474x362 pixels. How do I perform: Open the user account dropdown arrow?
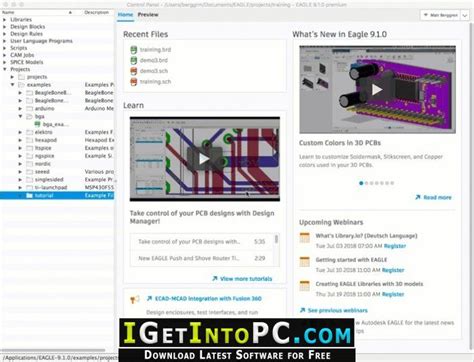465,15
